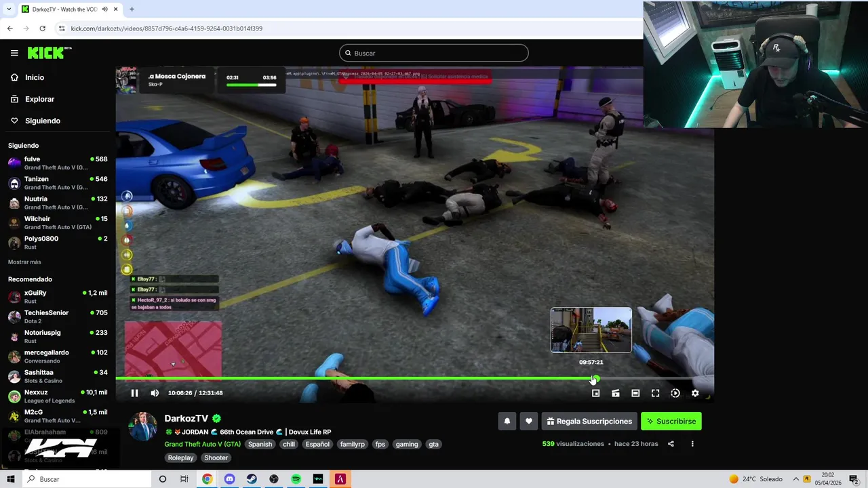Open Grand Theft Auto V (GTA) category
This screenshot has height=488, width=868.
click(x=202, y=444)
